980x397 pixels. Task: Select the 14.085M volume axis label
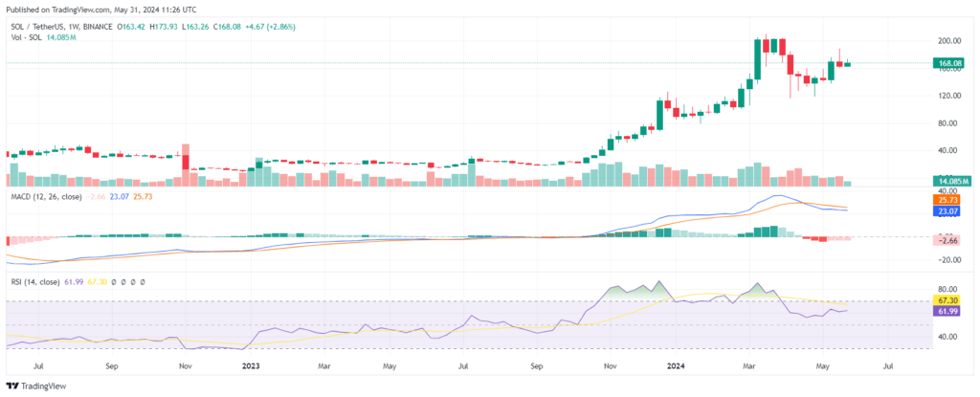click(952, 182)
